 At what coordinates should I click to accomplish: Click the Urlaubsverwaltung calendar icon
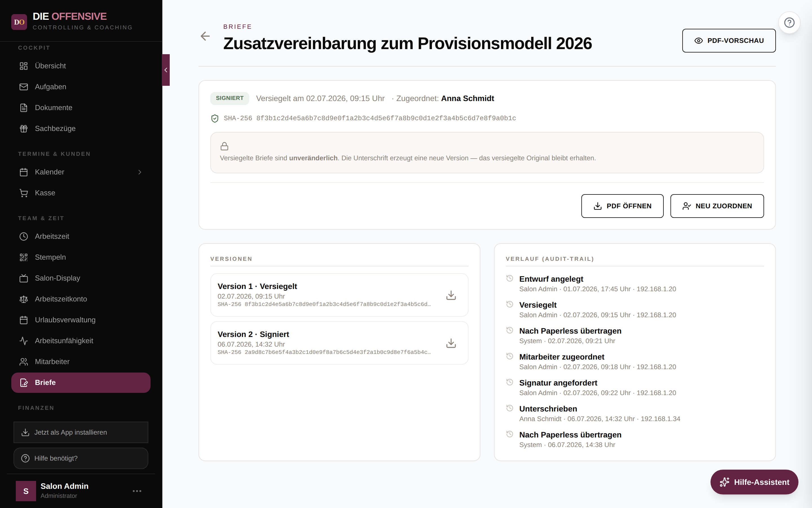tap(23, 320)
